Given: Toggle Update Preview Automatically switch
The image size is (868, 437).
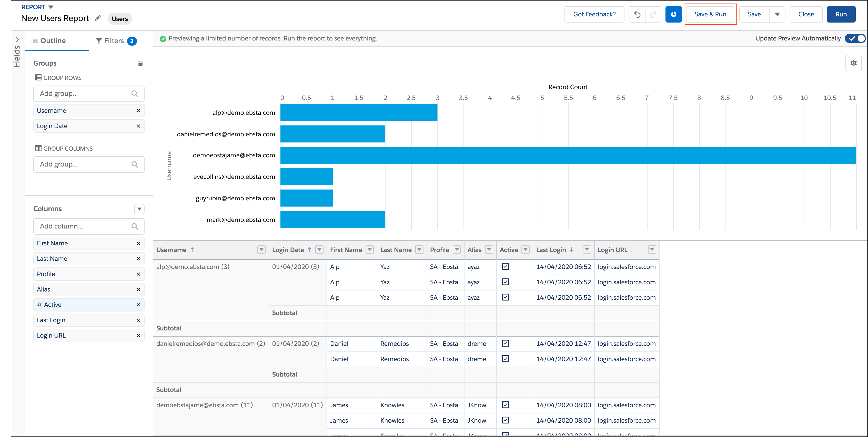Looking at the screenshot, I should [855, 38].
